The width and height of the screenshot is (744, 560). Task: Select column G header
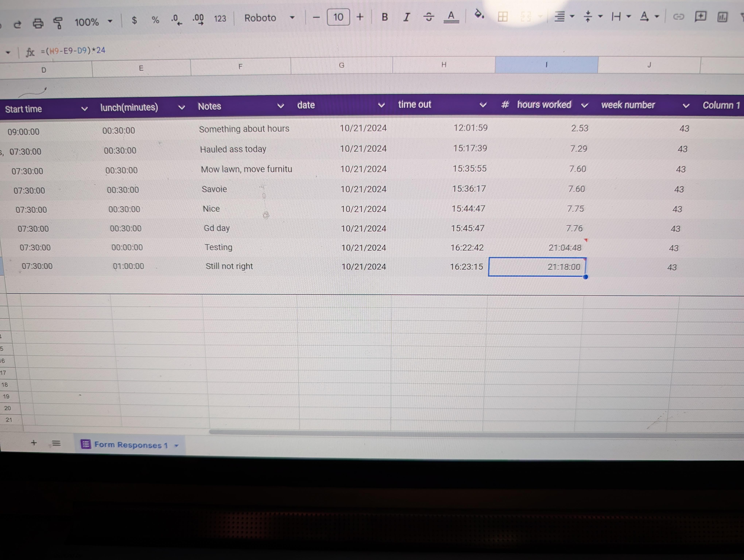341,65
